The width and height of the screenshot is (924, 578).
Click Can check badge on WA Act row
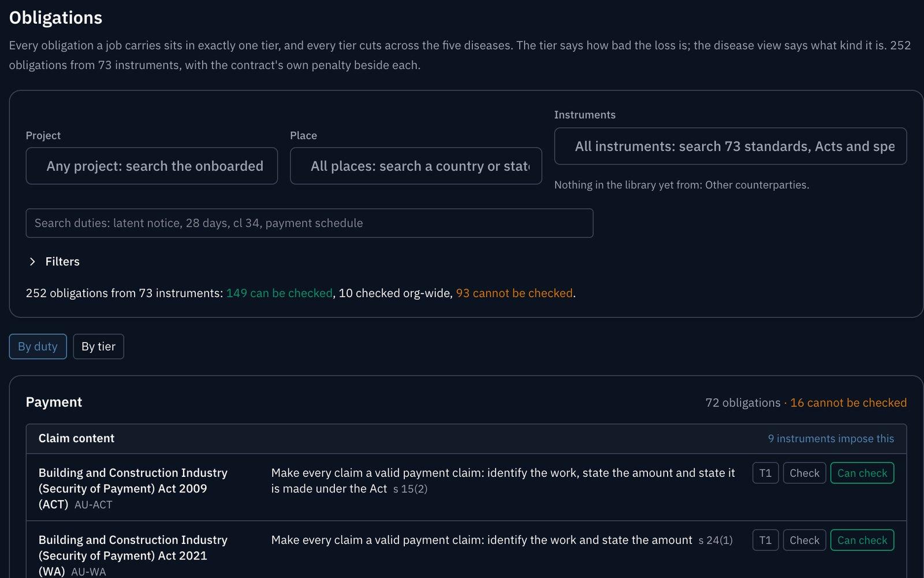click(x=862, y=540)
